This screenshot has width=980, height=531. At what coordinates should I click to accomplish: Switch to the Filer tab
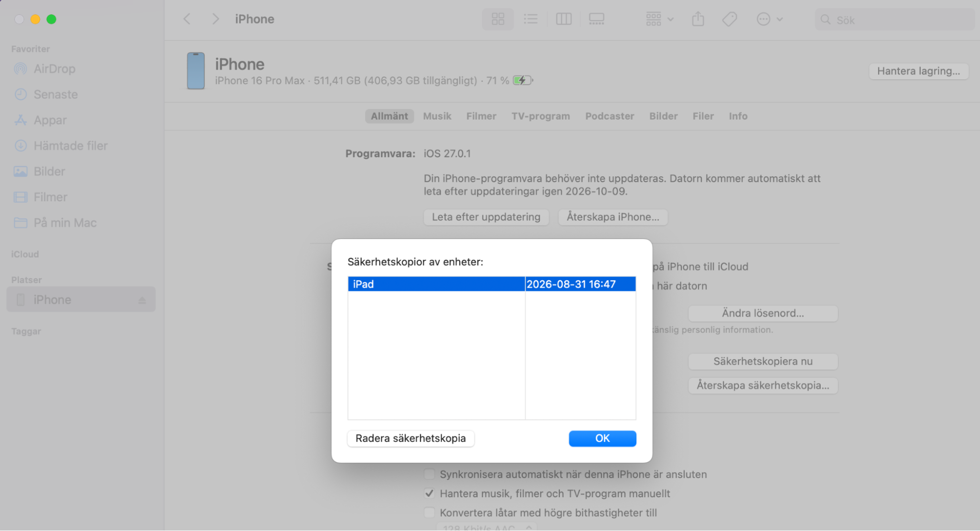click(703, 116)
